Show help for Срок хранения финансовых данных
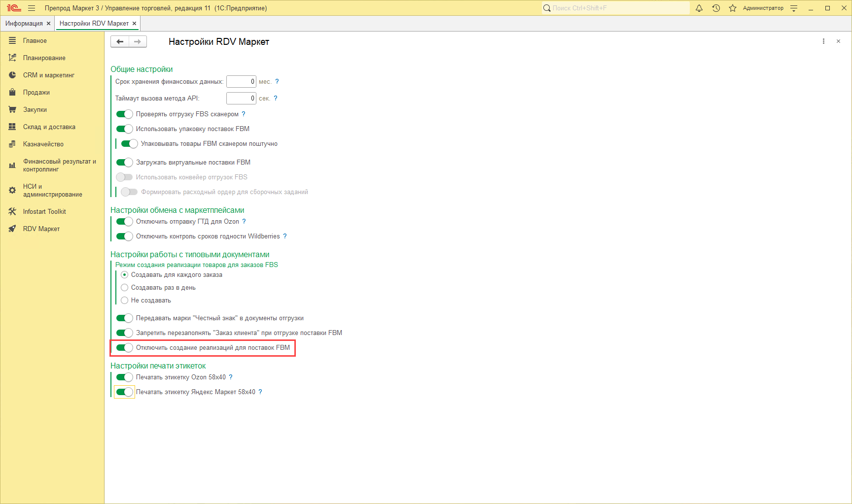 pos(277,81)
